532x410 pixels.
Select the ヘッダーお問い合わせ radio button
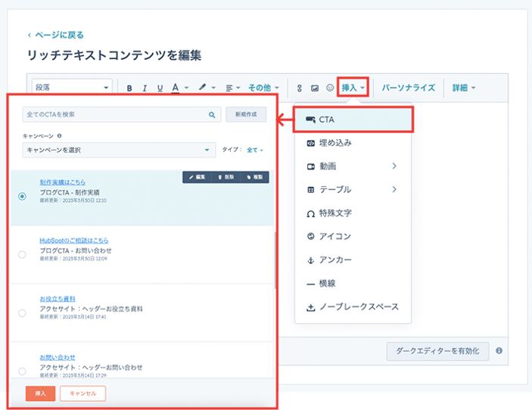[x=22, y=371]
